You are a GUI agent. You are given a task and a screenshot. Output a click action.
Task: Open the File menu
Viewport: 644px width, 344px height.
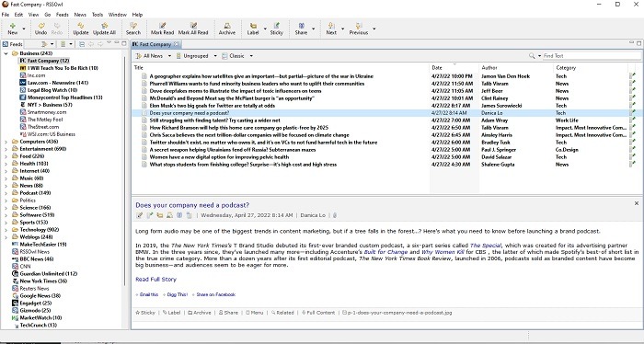(x=5, y=15)
